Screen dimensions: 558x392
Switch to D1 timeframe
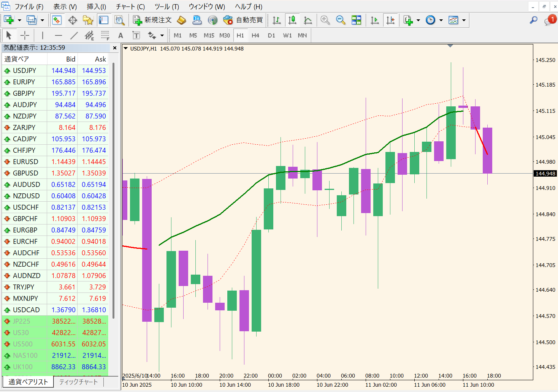(x=271, y=35)
